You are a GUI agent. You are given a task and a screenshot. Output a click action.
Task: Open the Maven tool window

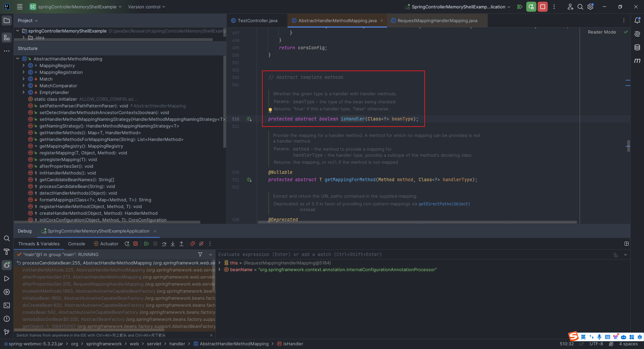(x=637, y=61)
